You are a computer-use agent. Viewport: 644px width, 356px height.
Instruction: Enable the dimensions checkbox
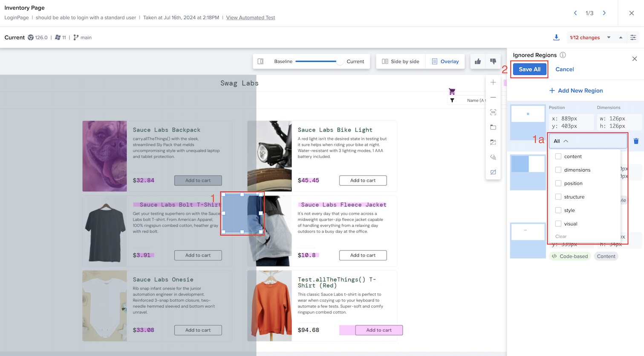pyautogui.click(x=558, y=170)
